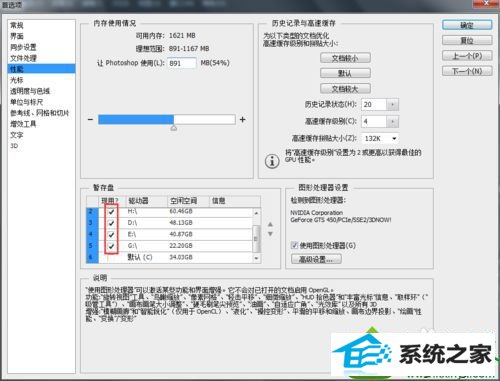The width and height of the screenshot is (500, 381).
Task: Open 高速缓存拼贴大小 132K dropdown
Action: tap(380, 138)
